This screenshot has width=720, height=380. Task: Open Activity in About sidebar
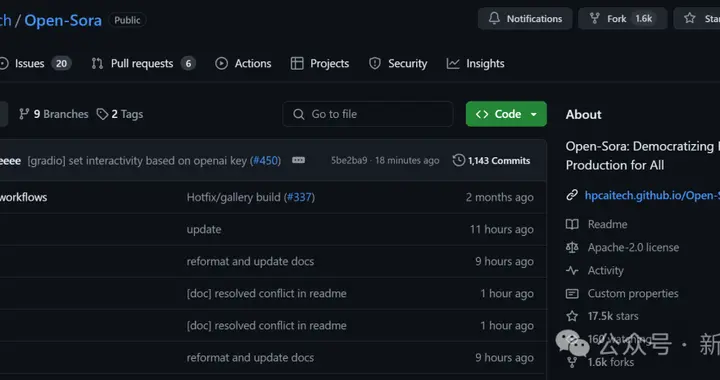[606, 270]
